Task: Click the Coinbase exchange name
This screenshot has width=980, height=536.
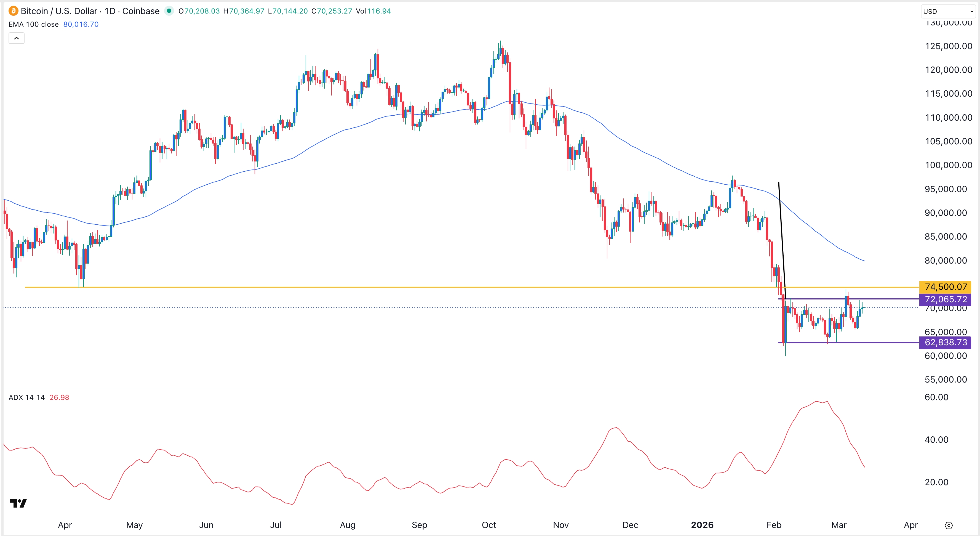Action: point(140,11)
